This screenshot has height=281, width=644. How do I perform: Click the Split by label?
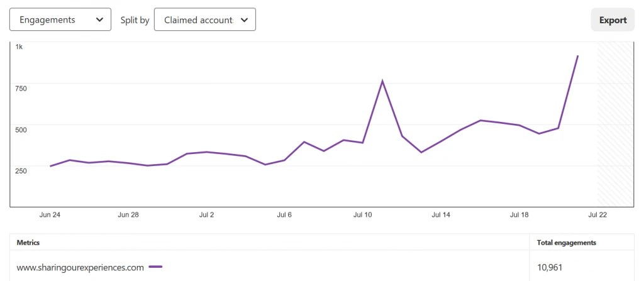(135, 20)
